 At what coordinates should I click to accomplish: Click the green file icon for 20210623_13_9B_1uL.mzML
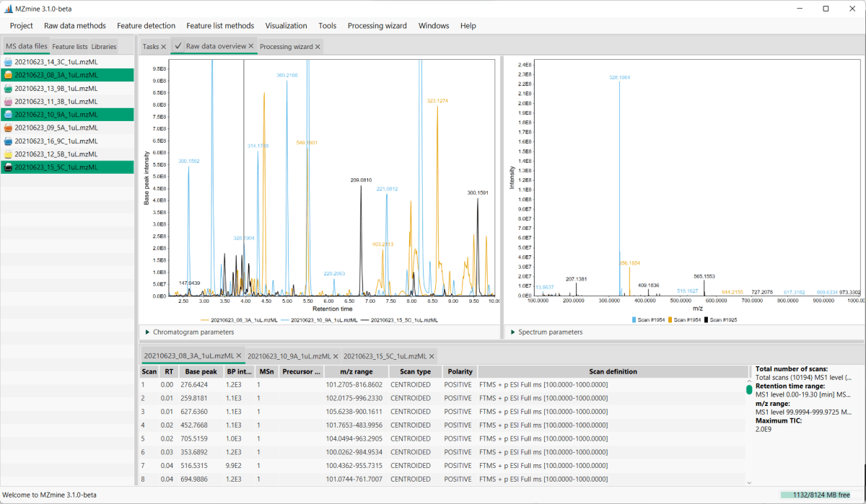(x=9, y=88)
